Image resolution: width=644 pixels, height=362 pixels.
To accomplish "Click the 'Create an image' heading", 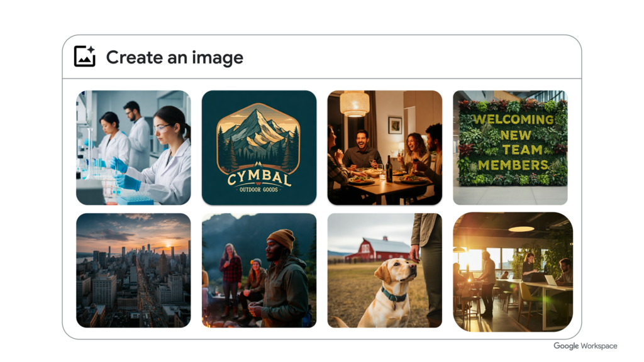I will tap(174, 57).
